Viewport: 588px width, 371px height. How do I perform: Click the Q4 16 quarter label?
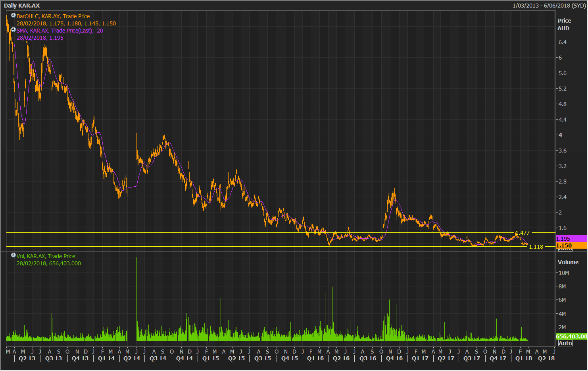click(394, 358)
